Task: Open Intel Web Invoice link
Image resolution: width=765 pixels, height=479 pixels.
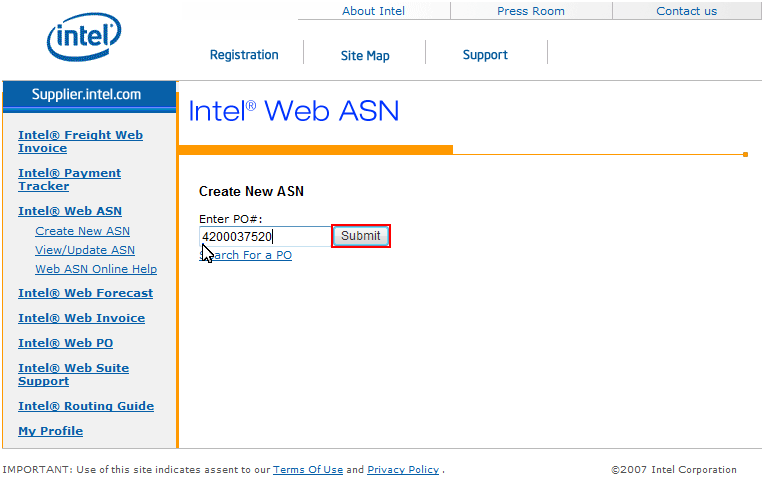Action: 81,318
